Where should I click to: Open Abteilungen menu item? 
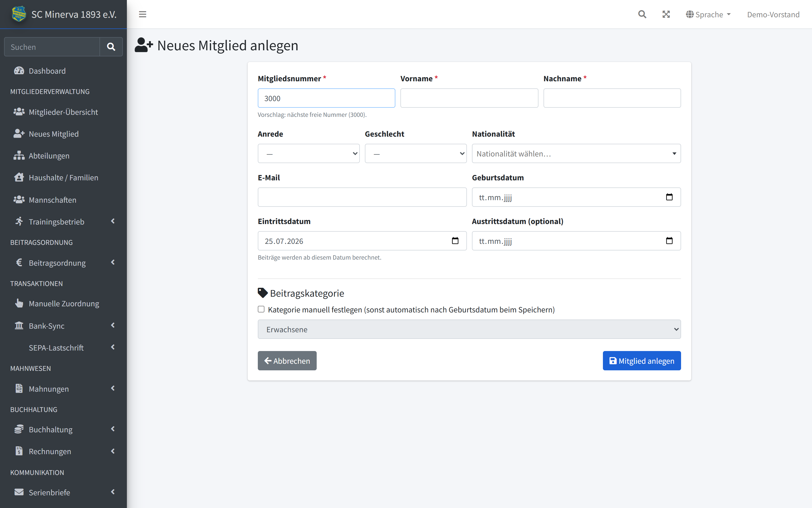click(x=63, y=155)
